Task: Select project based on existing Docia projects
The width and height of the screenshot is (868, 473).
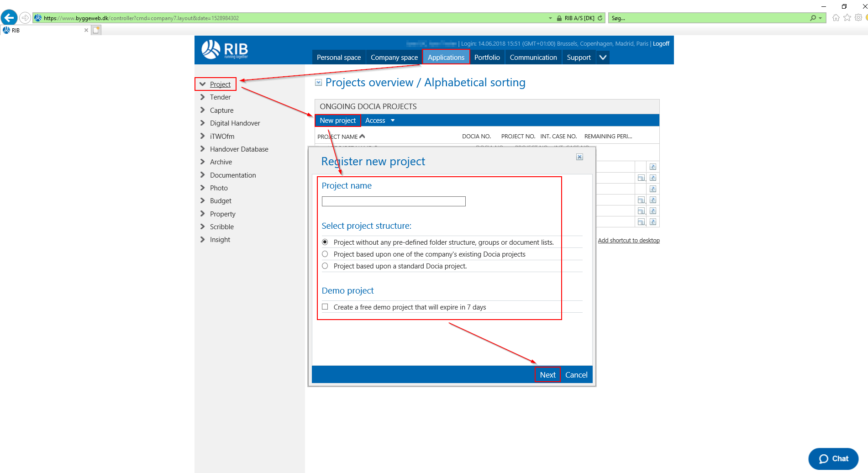Action: (x=325, y=254)
